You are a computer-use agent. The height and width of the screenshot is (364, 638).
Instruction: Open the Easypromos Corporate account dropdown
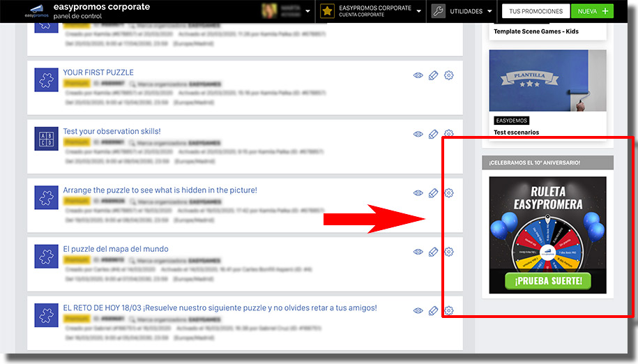point(418,12)
